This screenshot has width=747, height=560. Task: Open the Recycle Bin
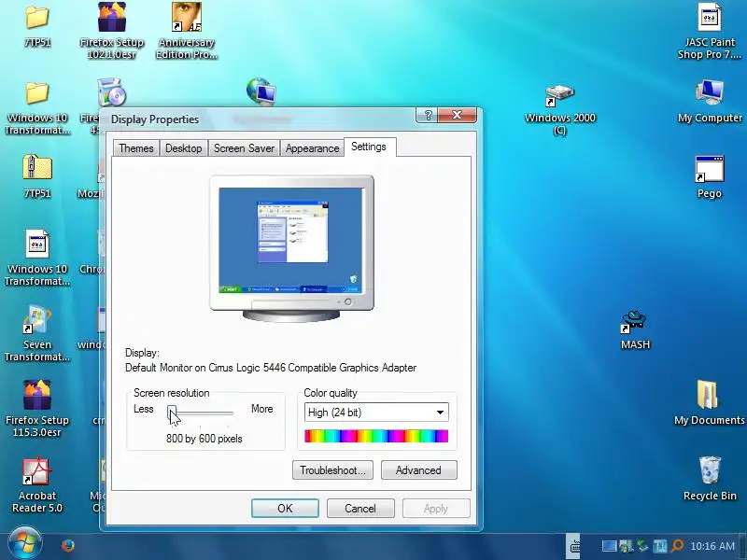710,470
